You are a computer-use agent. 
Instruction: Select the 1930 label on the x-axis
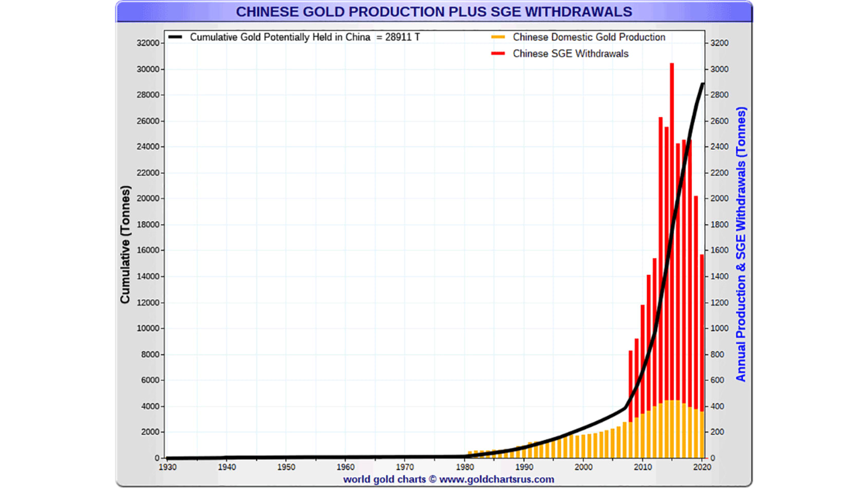click(x=167, y=467)
